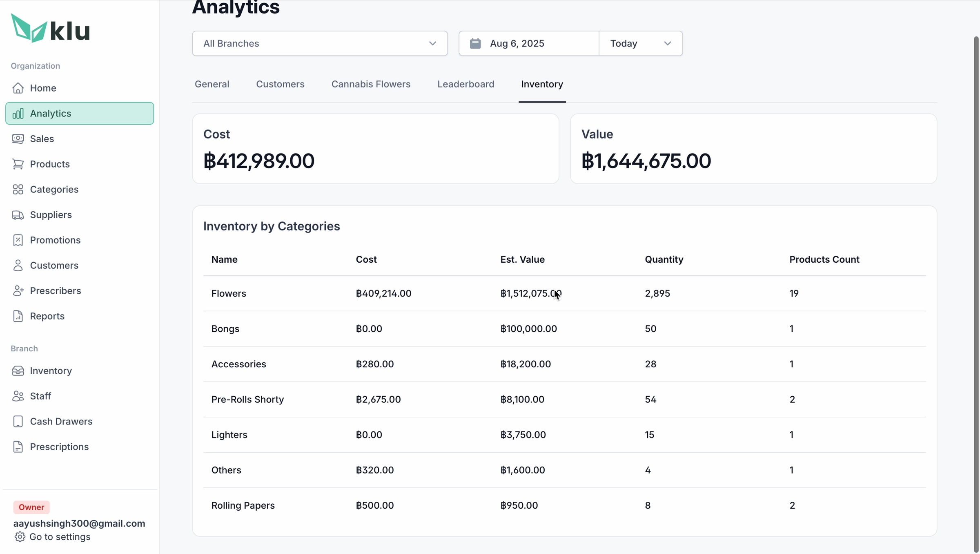Viewport: 980px width, 554px height.
Task: Click the Accessories cost ฿280.00
Action: [x=374, y=364]
